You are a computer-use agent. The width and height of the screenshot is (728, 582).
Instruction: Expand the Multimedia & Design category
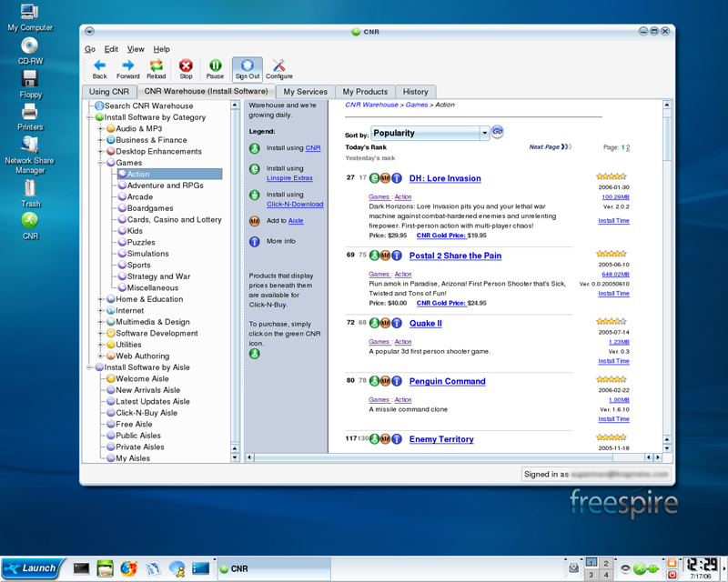[x=100, y=322]
